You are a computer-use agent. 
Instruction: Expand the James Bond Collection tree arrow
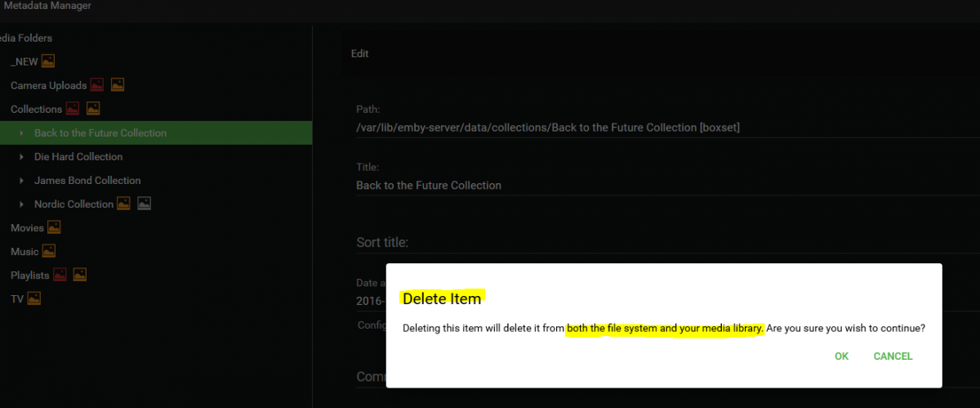tap(22, 180)
